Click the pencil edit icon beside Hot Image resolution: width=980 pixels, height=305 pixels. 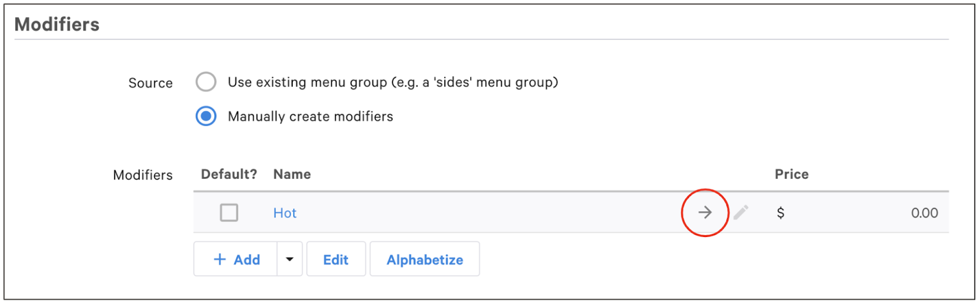click(741, 213)
